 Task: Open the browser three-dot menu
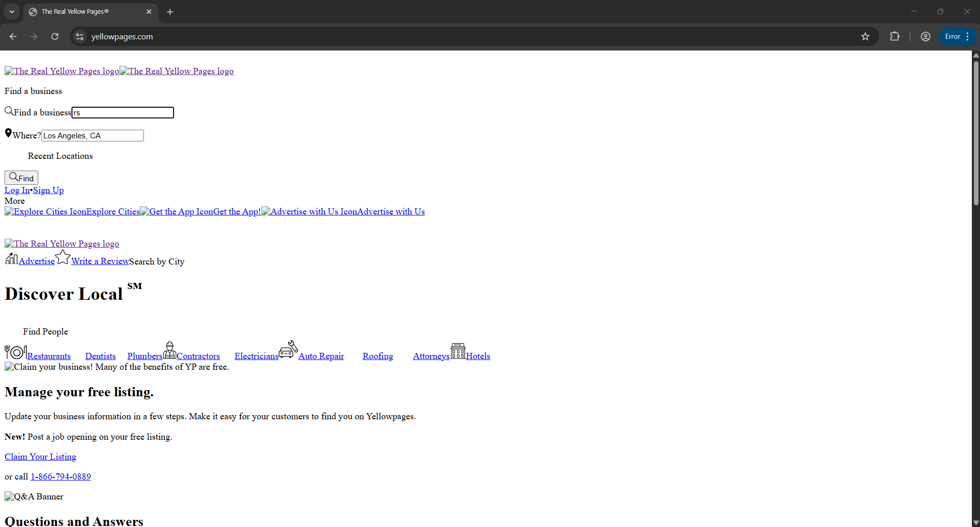(x=969, y=36)
